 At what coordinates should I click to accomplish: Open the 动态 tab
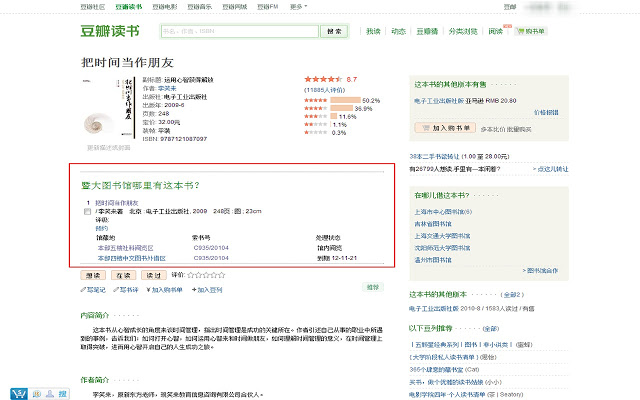click(x=398, y=31)
